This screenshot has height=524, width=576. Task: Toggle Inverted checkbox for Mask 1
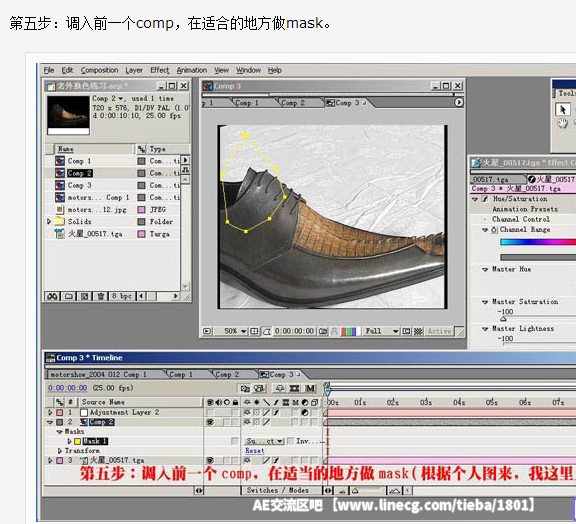coord(290,441)
